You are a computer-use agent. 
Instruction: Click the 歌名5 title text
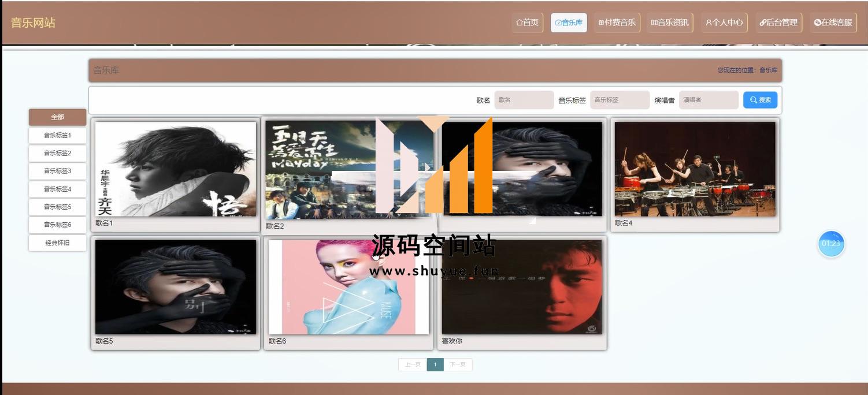pyautogui.click(x=104, y=341)
